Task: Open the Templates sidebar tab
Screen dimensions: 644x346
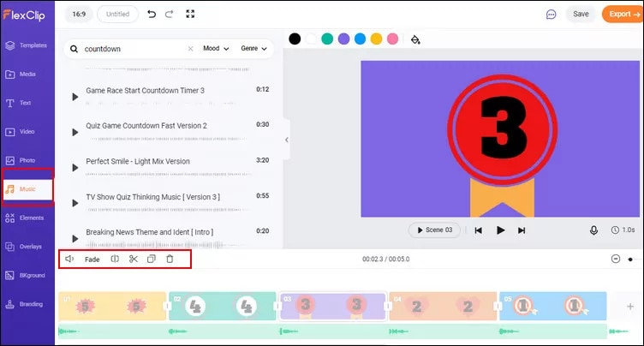Action: (x=27, y=45)
